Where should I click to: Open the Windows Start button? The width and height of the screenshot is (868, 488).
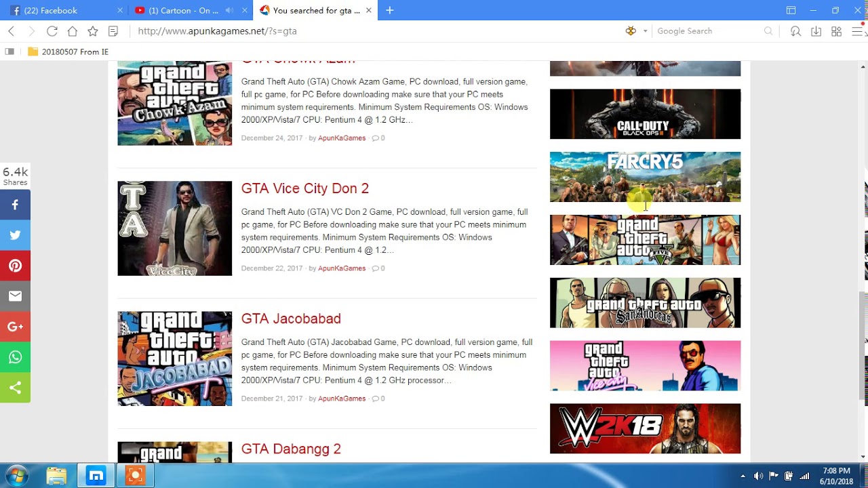tap(16, 476)
